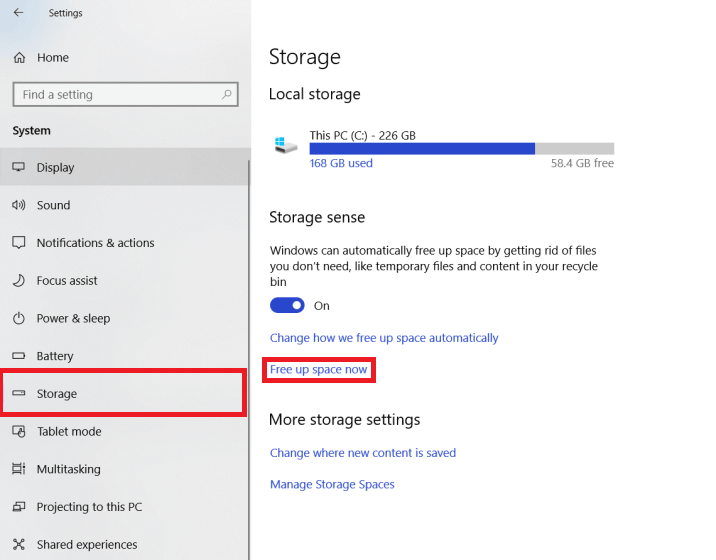Click the C: drive usage bar
716x560 pixels.
pos(462,148)
